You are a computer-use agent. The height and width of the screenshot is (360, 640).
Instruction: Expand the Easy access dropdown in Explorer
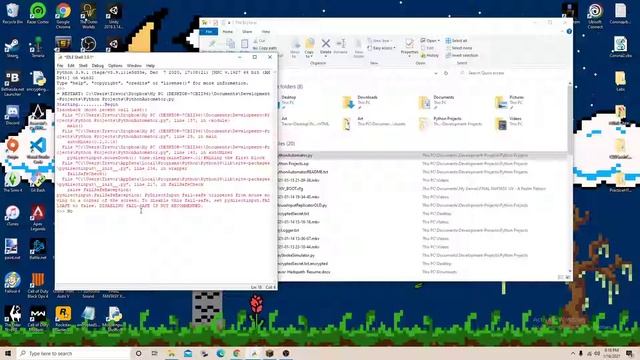[x=382, y=48]
